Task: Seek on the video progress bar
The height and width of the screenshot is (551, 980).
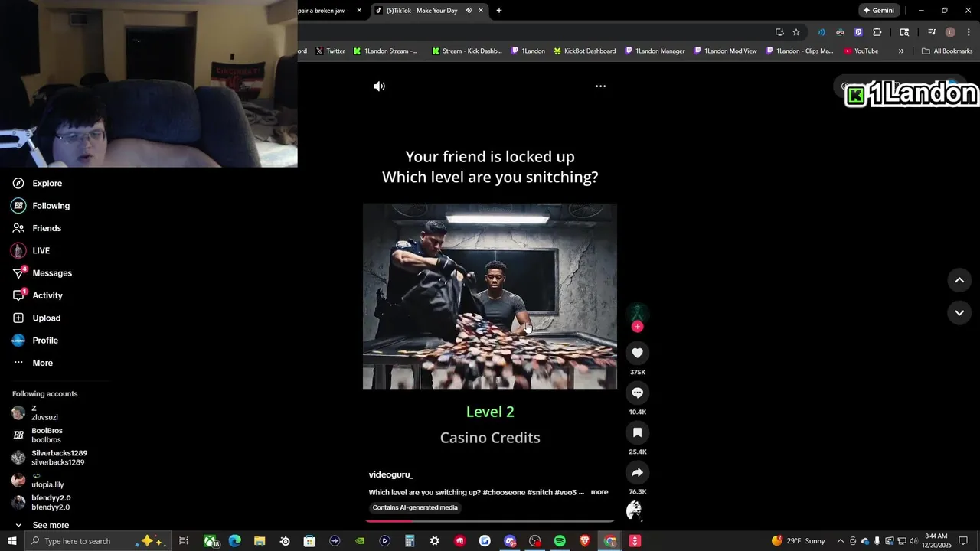Action: (x=490, y=521)
